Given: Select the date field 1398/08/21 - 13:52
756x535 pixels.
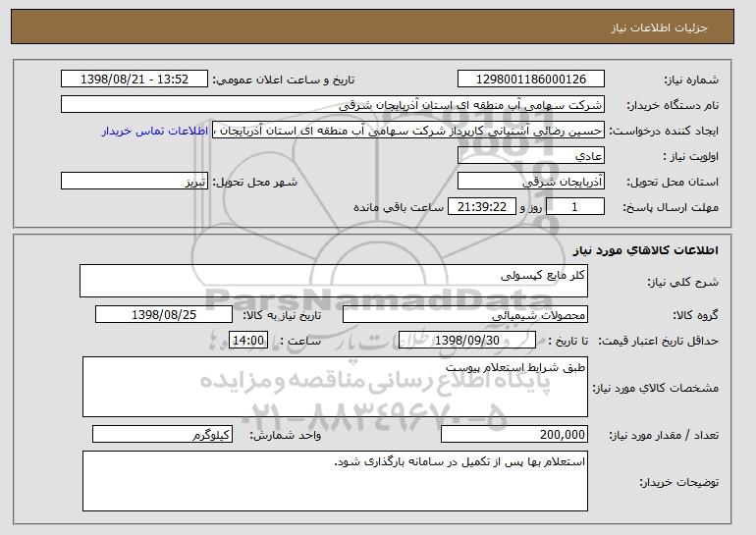Looking at the screenshot, I should 135,80.
